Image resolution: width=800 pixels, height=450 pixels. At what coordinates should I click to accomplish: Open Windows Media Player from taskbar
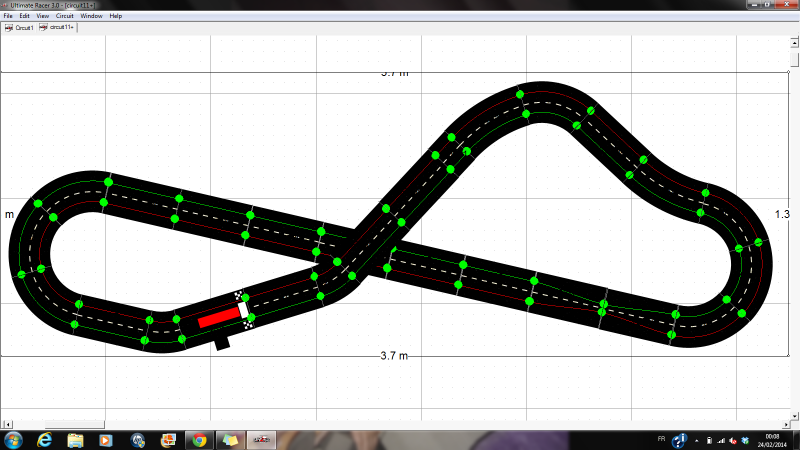coord(106,440)
